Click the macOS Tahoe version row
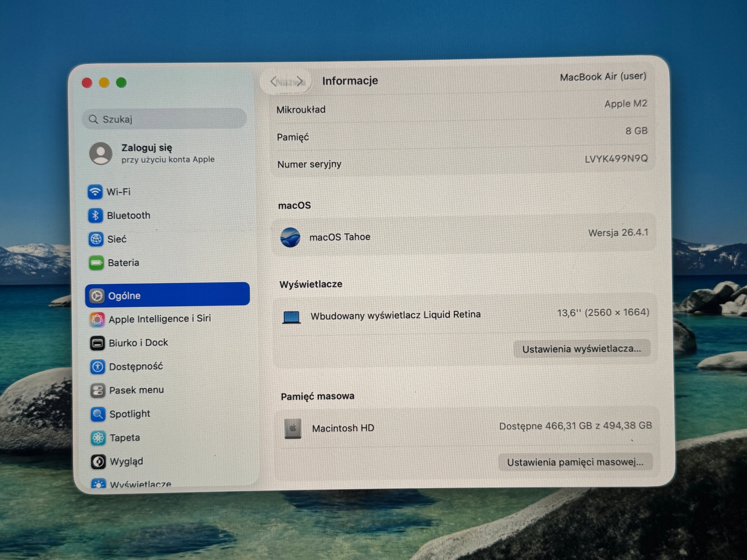 pos(464,235)
